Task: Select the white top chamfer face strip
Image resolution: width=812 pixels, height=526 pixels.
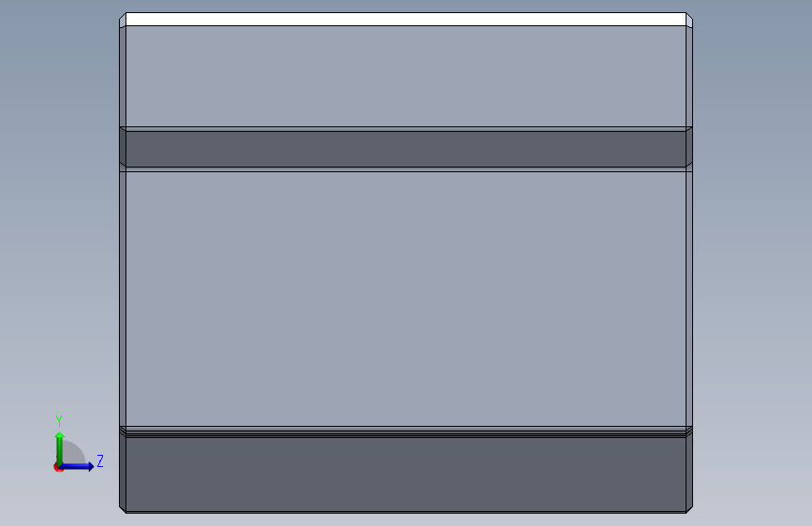Action: (x=406, y=19)
